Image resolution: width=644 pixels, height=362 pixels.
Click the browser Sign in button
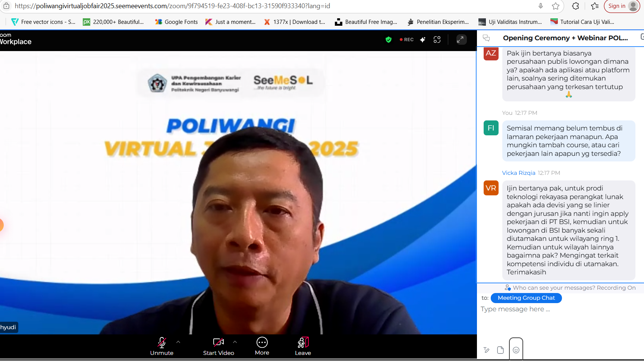tap(622, 6)
